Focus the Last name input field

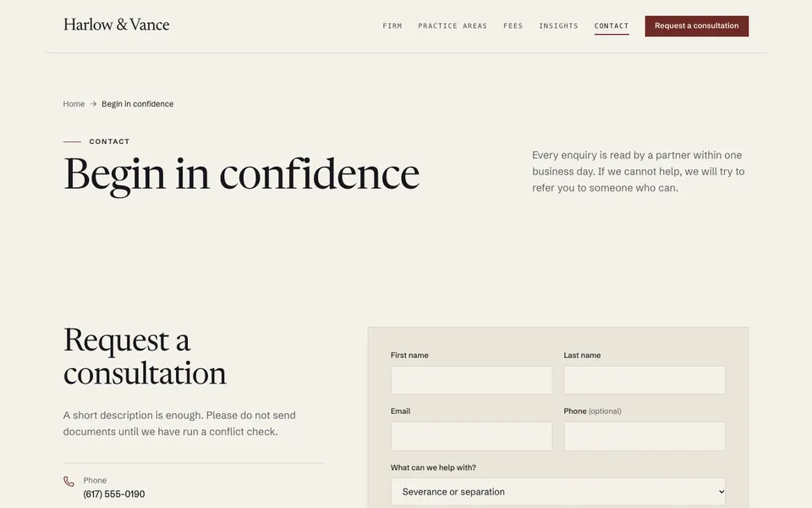point(645,380)
